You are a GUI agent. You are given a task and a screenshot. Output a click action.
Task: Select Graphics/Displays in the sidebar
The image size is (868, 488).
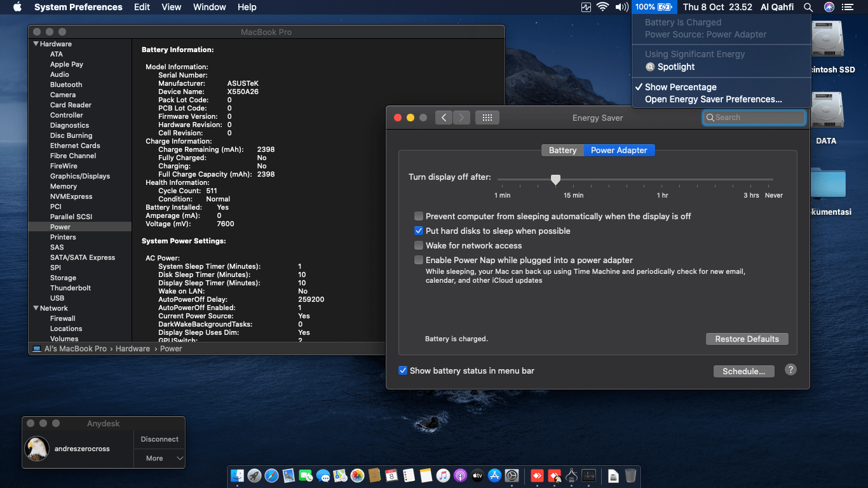coord(80,176)
